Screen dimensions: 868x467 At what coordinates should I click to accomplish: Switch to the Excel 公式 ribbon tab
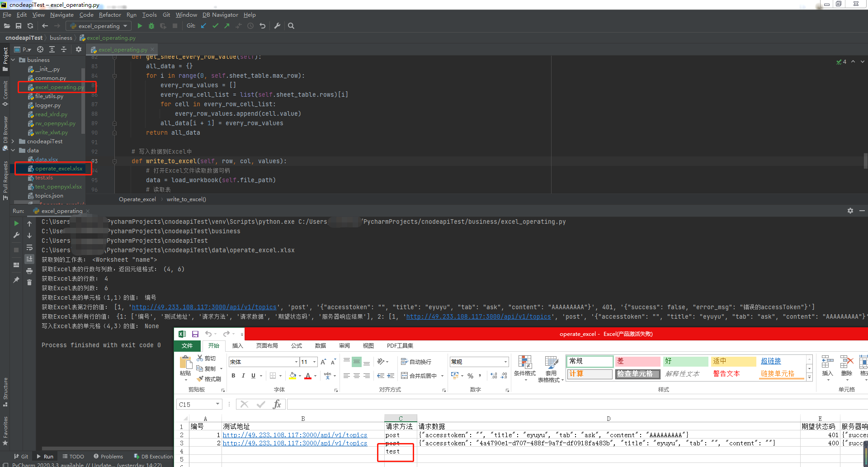(297, 345)
